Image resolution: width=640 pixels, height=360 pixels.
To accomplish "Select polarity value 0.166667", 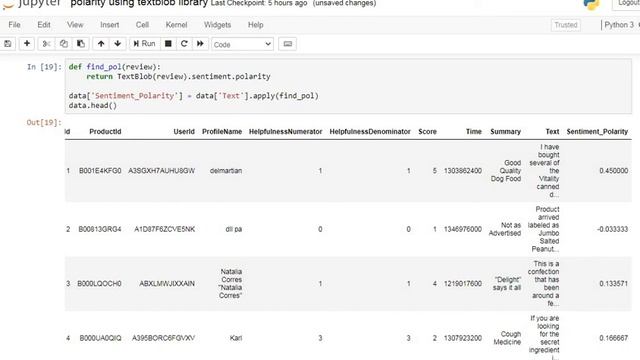I will pyautogui.click(x=613, y=338).
